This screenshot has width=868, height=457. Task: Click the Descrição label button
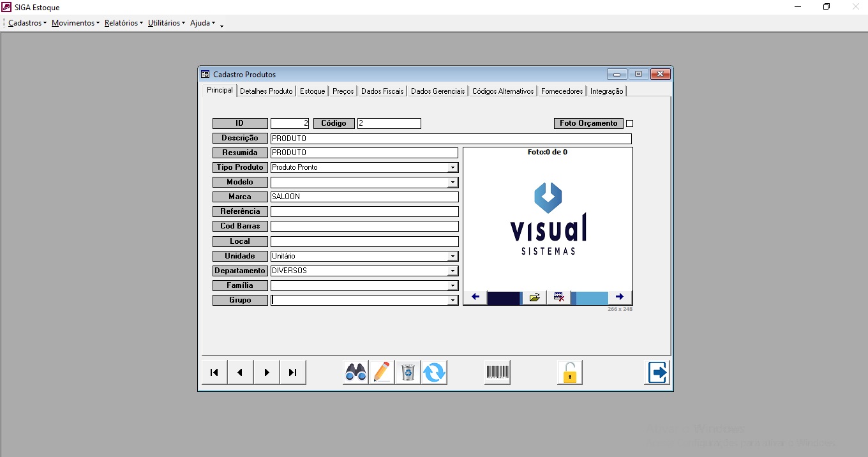click(x=240, y=139)
